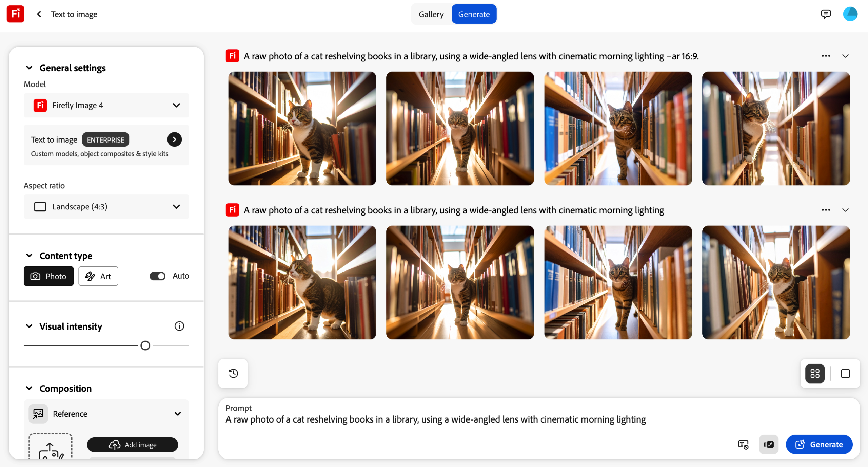Open the Text to image Enterprise arrow

point(174,139)
